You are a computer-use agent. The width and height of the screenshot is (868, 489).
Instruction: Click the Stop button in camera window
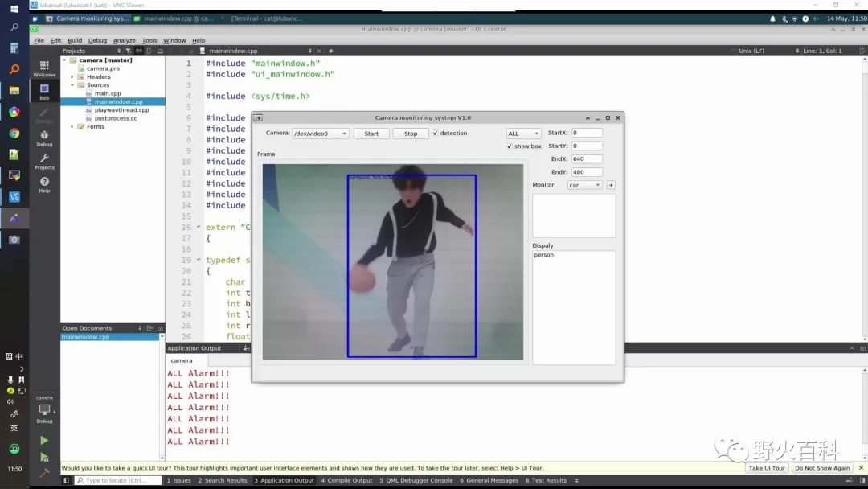pos(411,134)
